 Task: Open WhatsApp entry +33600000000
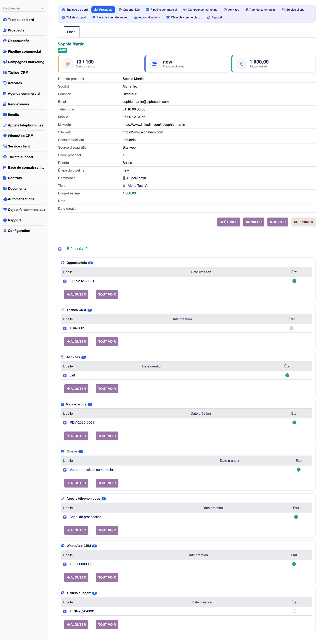81,564
